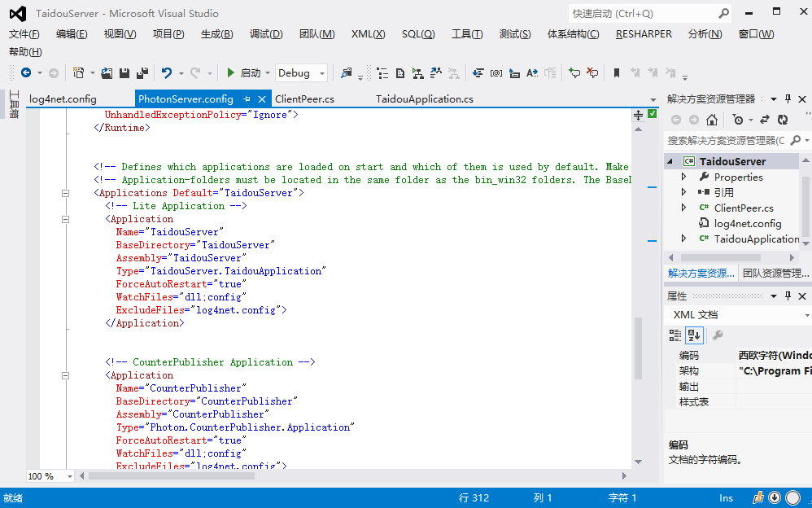Switch to the ClientPeer.cs editor tab
The height and width of the screenshot is (508, 812).
click(x=304, y=99)
